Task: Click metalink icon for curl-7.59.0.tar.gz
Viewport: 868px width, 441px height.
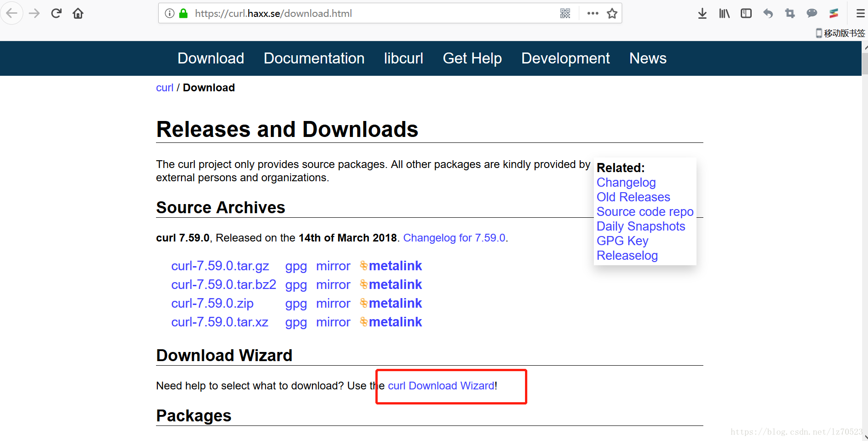Action: pyautogui.click(x=364, y=265)
